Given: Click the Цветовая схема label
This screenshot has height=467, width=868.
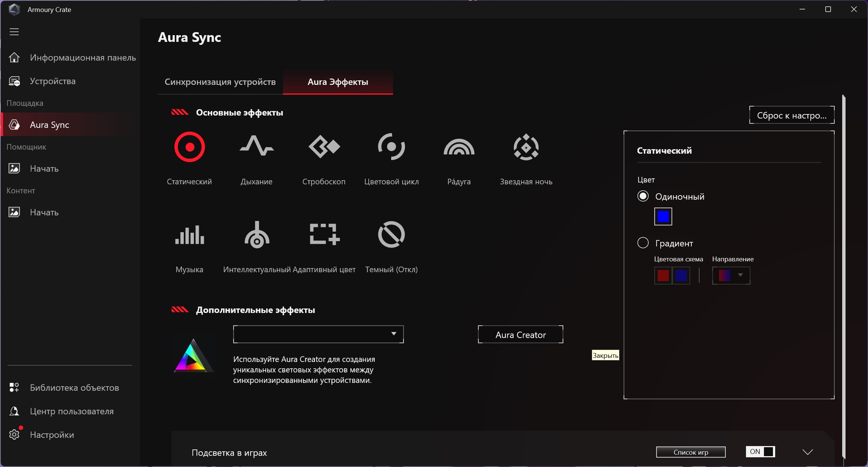Looking at the screenshot, I should (678, 259).
